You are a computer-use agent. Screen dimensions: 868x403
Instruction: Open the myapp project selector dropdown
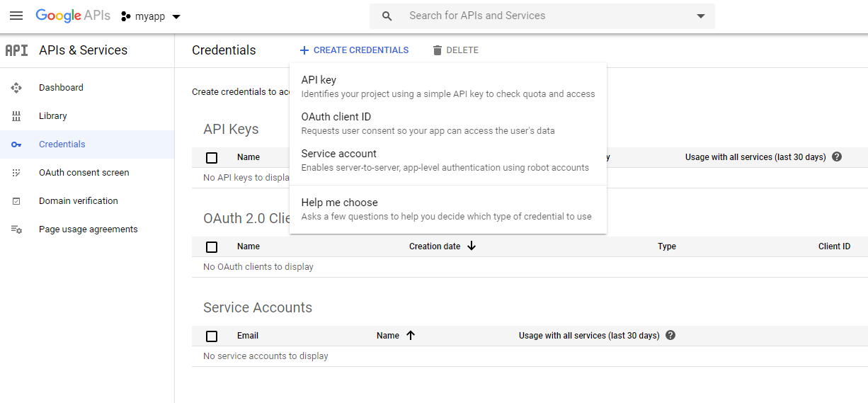pyautogui.click(x=151, y=16)
